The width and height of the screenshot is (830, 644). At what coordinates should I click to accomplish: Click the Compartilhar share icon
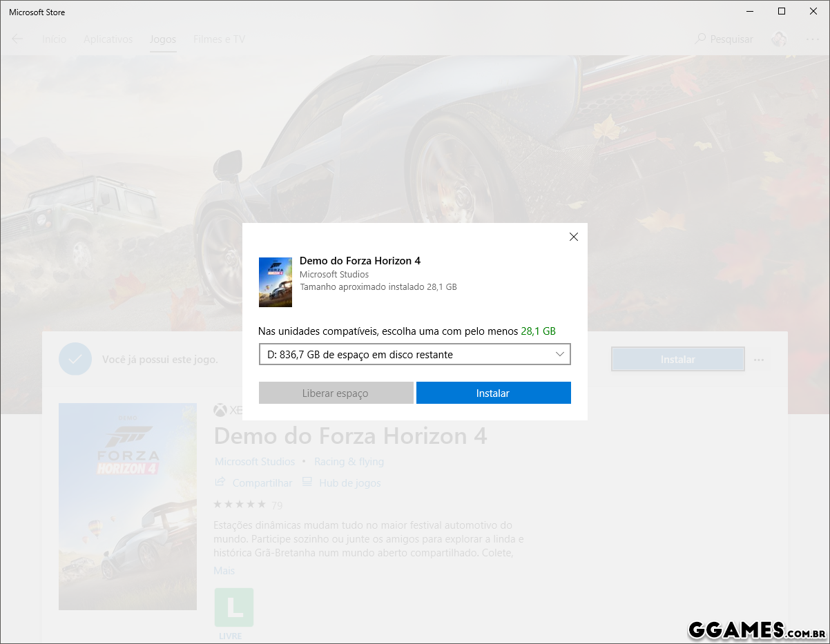221,482
